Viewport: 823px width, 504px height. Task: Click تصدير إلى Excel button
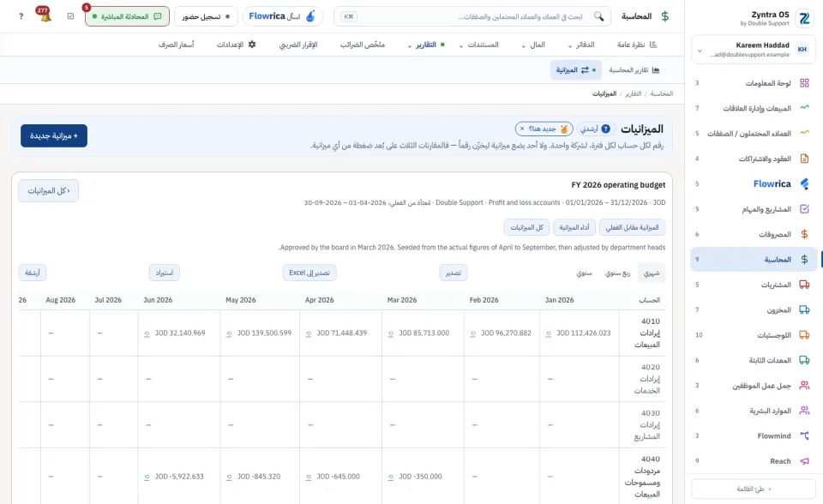pyautogui.click(x=309, y=273)
